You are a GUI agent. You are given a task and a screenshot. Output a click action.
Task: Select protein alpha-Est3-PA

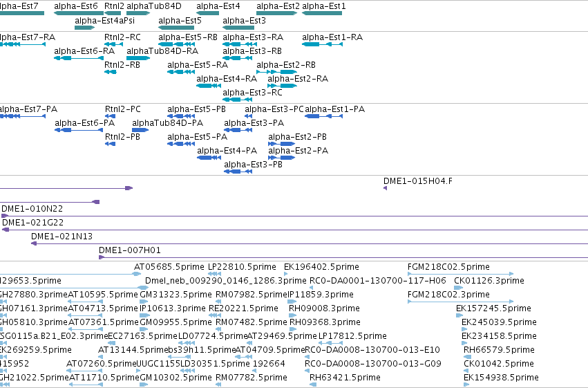point(238,130)
